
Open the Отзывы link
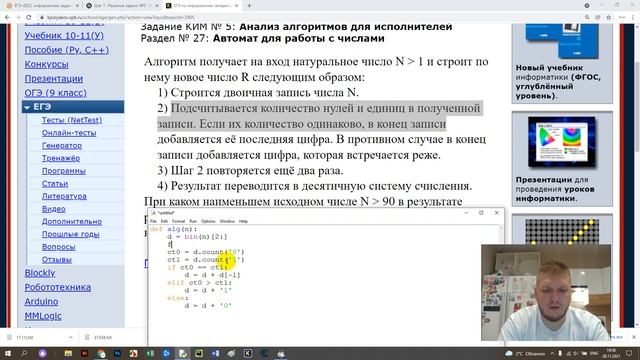[57, 259]
